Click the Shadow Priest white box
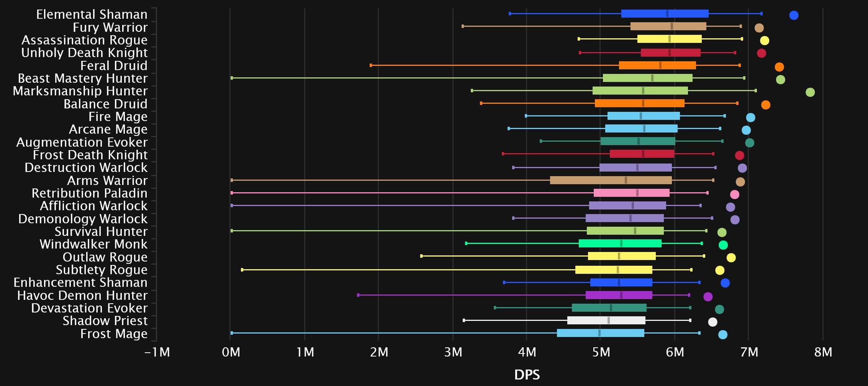 coord(606,321)
